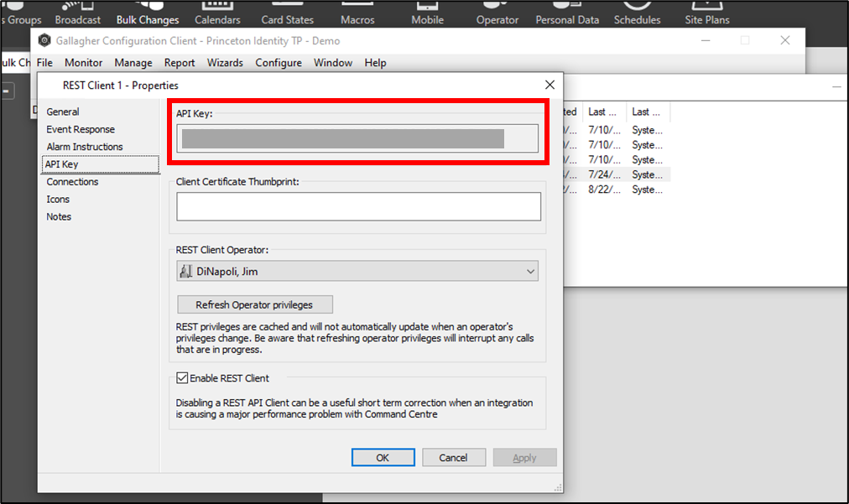Open the Monitor menu
Screen dimensions: 849x504
pyautogui.click(x=83, y=63)
